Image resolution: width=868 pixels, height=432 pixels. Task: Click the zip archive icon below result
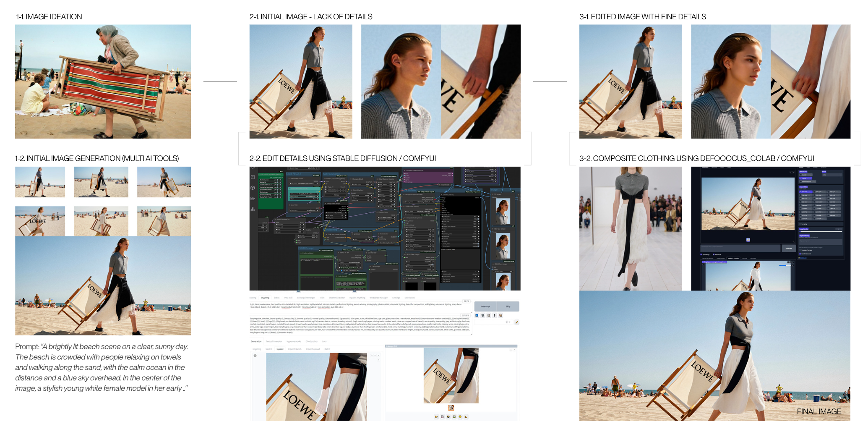[448, 416]
